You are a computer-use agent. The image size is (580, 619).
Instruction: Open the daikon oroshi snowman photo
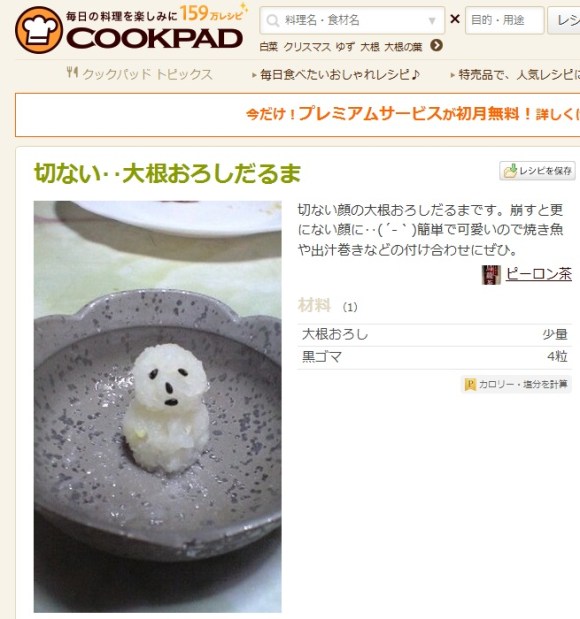coord(158,406)
